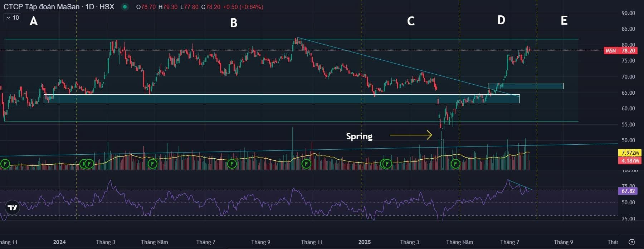Screen dimensions: 644x249
Task: Select the phase A text label
Action: 34,21
